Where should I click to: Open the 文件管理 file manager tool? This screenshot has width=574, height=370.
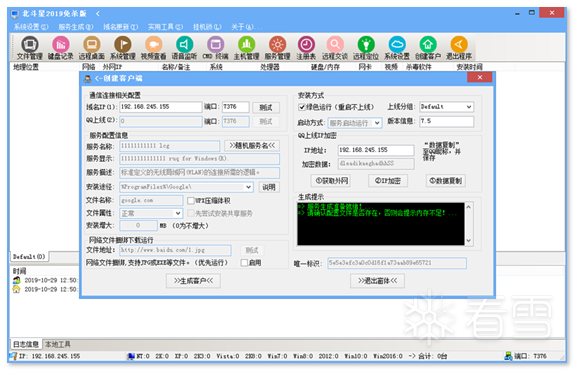[x=30, y=48]
